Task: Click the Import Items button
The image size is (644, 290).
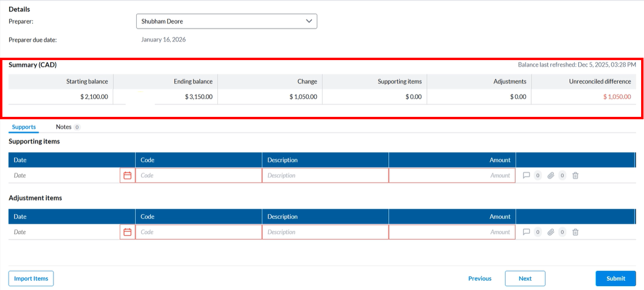Action: (31, 279)
